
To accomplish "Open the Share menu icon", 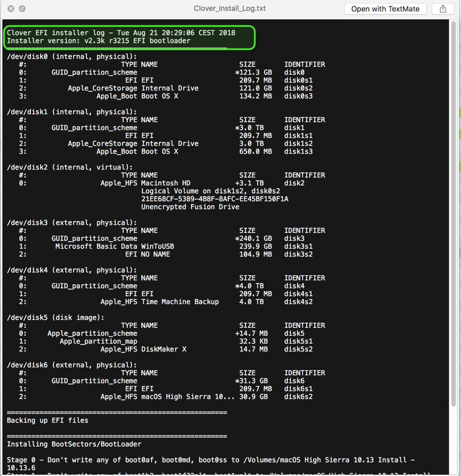I will tap(443, 9).
